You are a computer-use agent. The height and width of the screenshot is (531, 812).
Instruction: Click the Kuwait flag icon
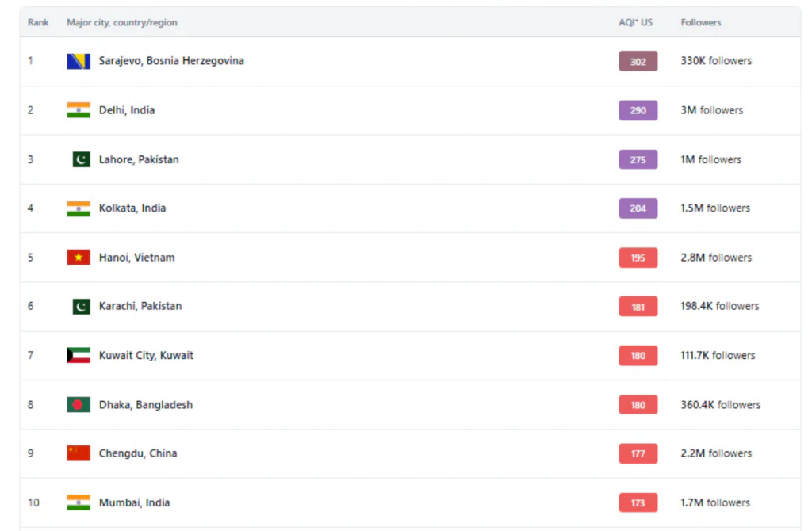tap(79, 356)
